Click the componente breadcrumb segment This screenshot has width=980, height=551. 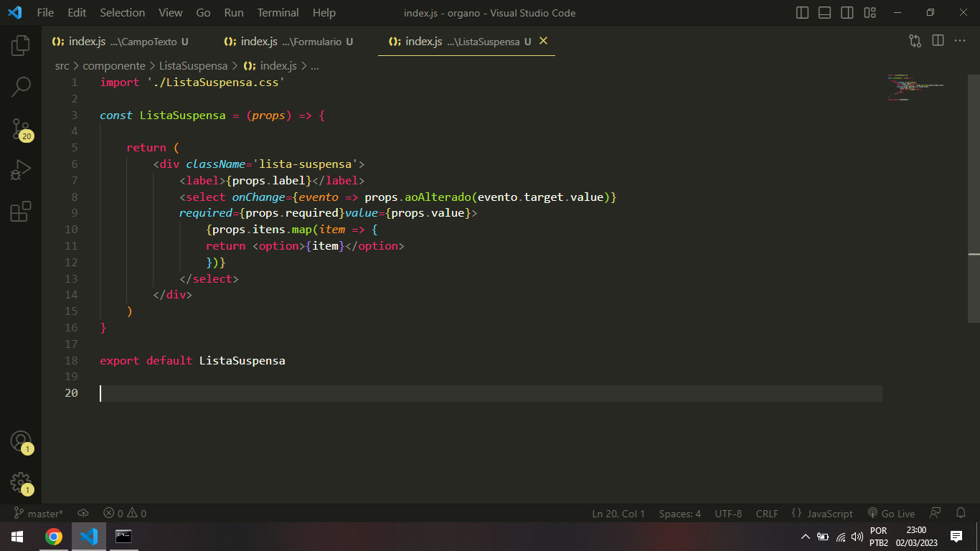(x=114, y=65)
